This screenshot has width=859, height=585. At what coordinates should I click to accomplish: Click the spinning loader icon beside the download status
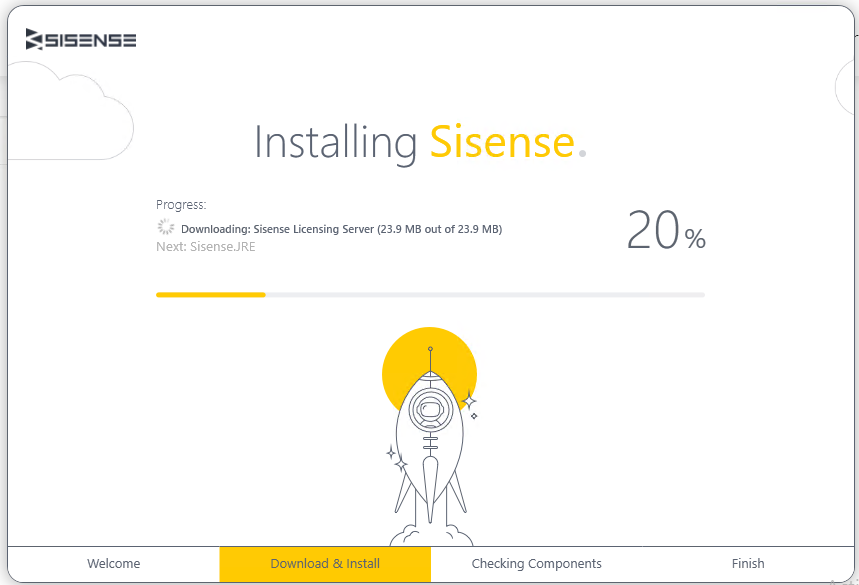165,226
